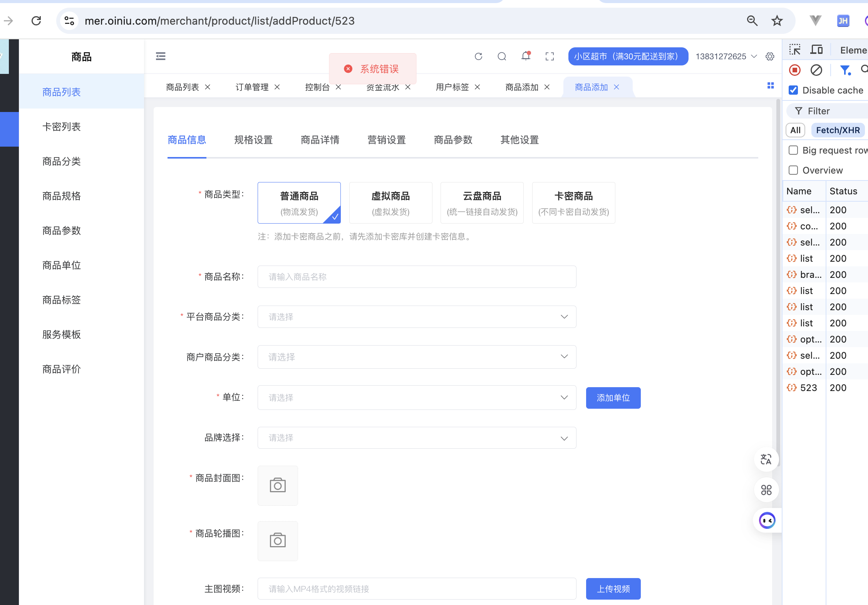
Task: Select the bra... network request row
Action: [826, 274]
